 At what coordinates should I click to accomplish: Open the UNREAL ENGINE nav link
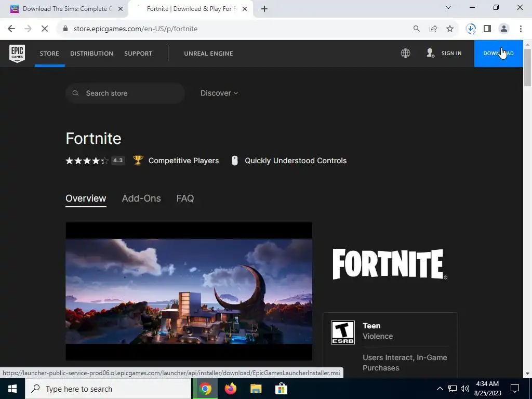tap(208, 54)
